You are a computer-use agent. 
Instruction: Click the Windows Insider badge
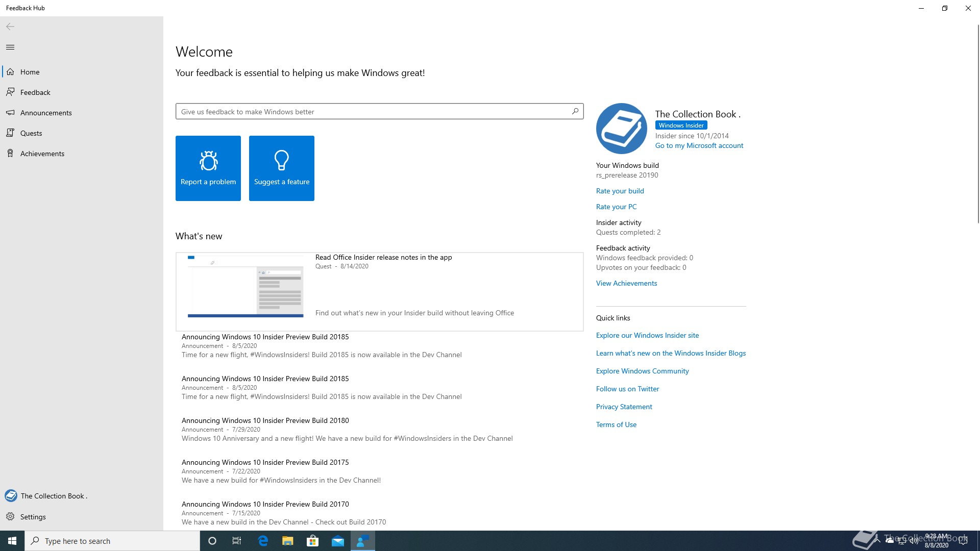pos(681,125)
